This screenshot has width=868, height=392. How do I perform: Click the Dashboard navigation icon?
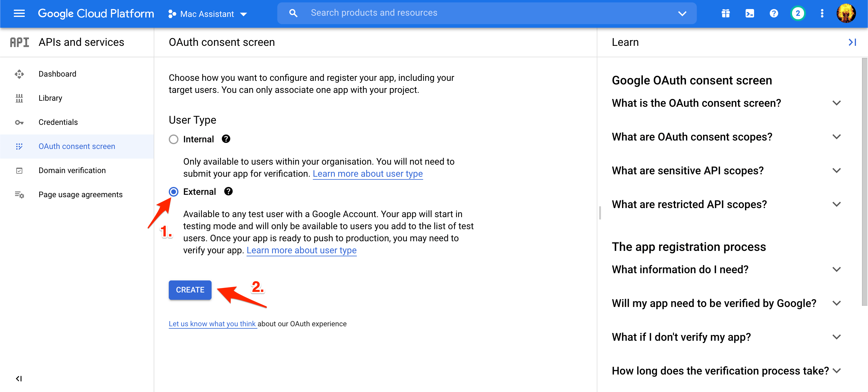pyautogui.click(x=19, y=74)
